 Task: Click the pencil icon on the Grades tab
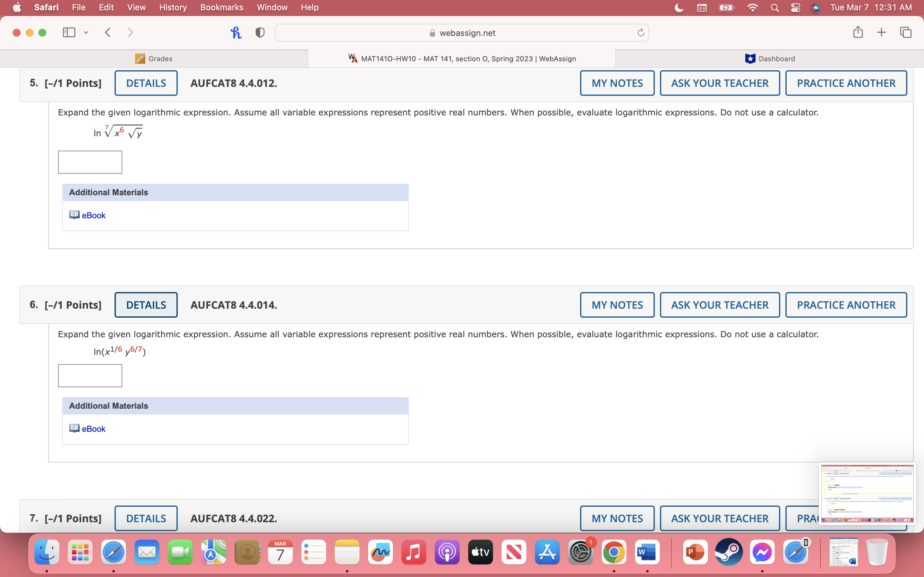(x=141, y=58)
